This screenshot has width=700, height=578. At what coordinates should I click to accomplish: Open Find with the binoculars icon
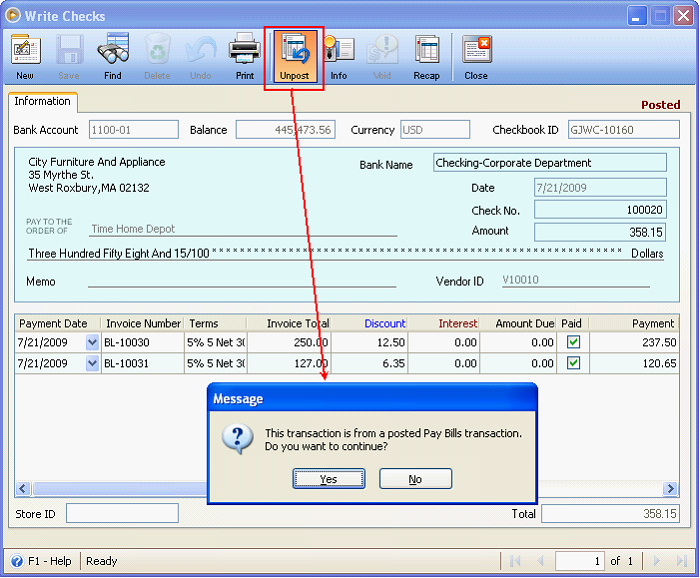113,49
